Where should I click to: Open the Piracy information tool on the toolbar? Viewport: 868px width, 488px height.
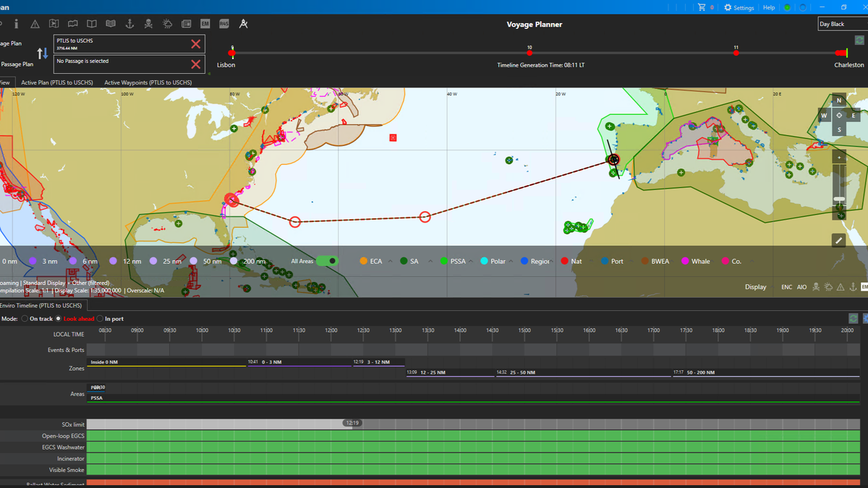148,23
